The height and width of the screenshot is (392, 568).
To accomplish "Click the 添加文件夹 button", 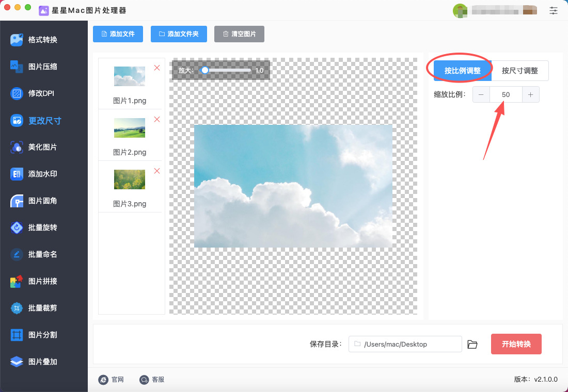I will pyautogui.click(x=179, y=34).
